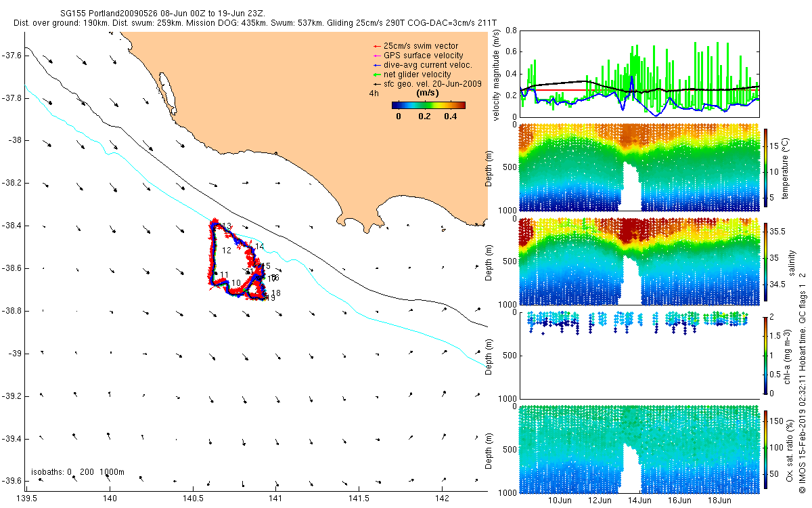Click the '-38.4' latitude tick label

point(12,226)
